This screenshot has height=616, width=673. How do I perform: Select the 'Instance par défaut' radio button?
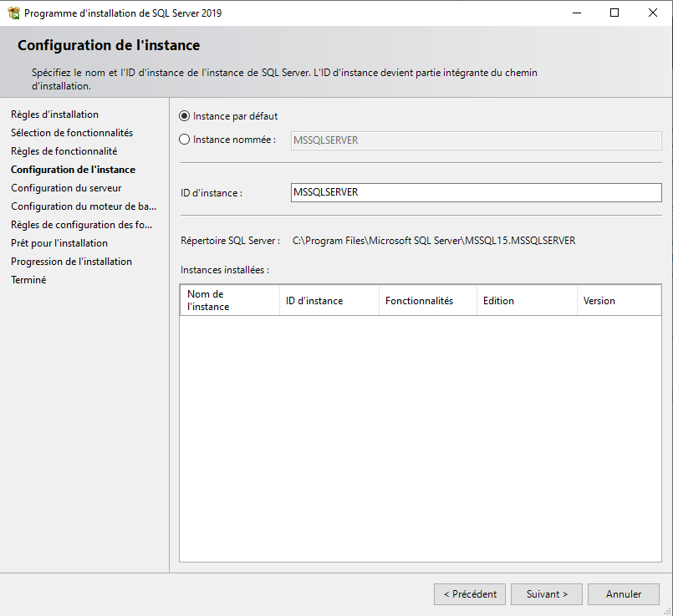[185, 116]
